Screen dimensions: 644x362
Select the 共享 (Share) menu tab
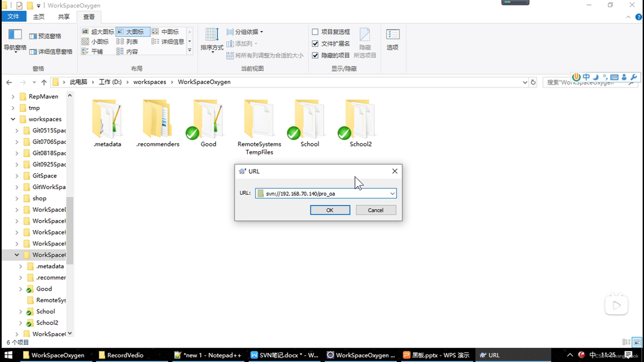point(63,16)
